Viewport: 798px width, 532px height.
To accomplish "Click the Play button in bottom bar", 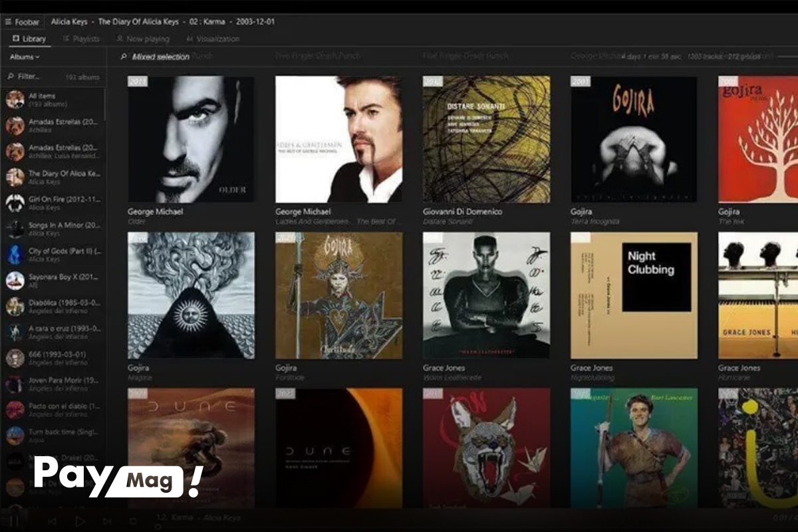I will pyautogui.click(x=80, y=521).
